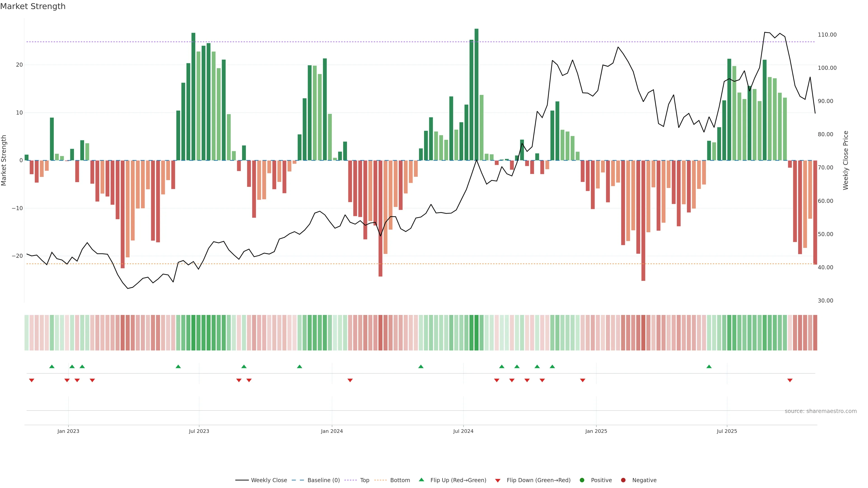The image size is (868, 488).
Task: Click the Weekly Close Price axis title
Action: point(845,160)
